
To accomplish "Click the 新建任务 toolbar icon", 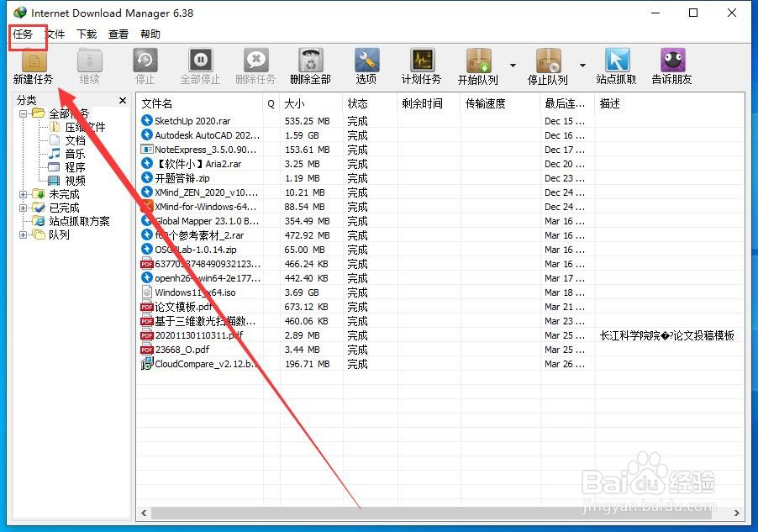I will click(34, 61).
